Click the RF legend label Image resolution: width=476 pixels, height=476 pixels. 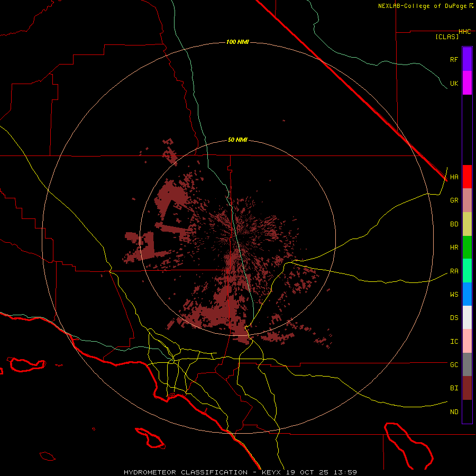coord(454,59)
